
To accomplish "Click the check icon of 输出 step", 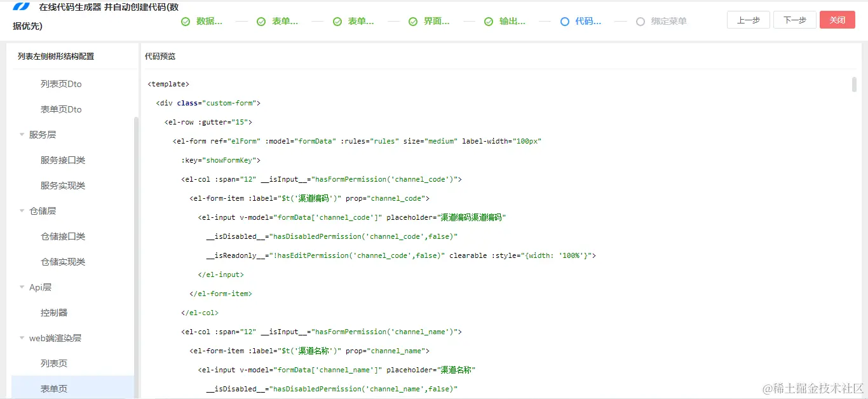I will pos(489,22).
